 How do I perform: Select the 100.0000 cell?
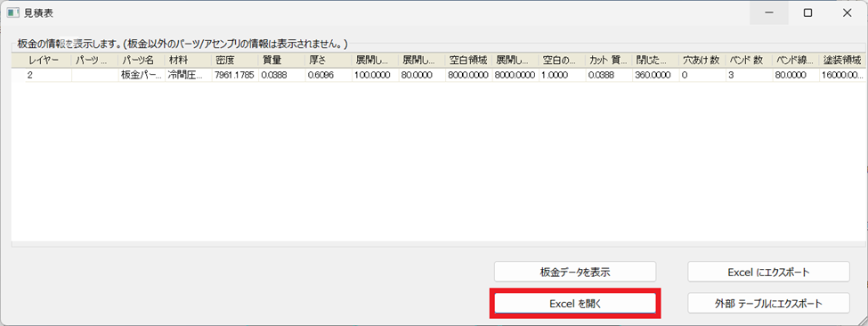click(x=376, y=76)
